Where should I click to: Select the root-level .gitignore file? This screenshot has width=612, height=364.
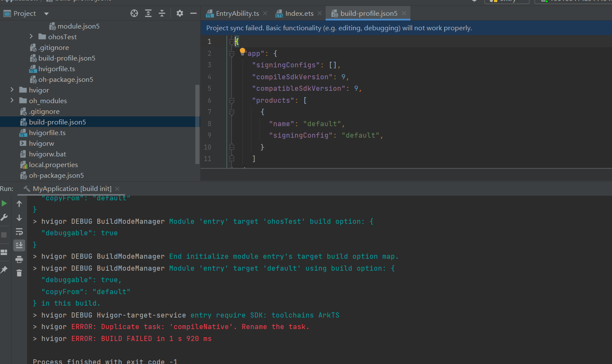click(44, 111)
